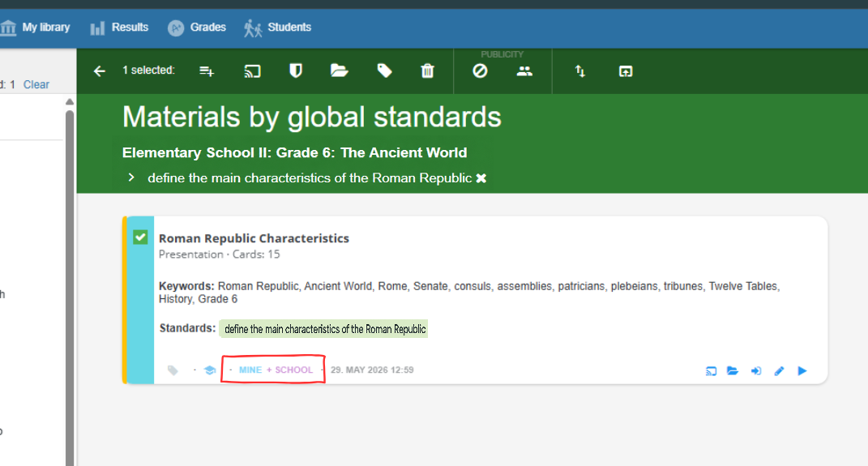Click the add-to-playlist icon
Screen dimensions: 868x466
(x=207, y=71)
